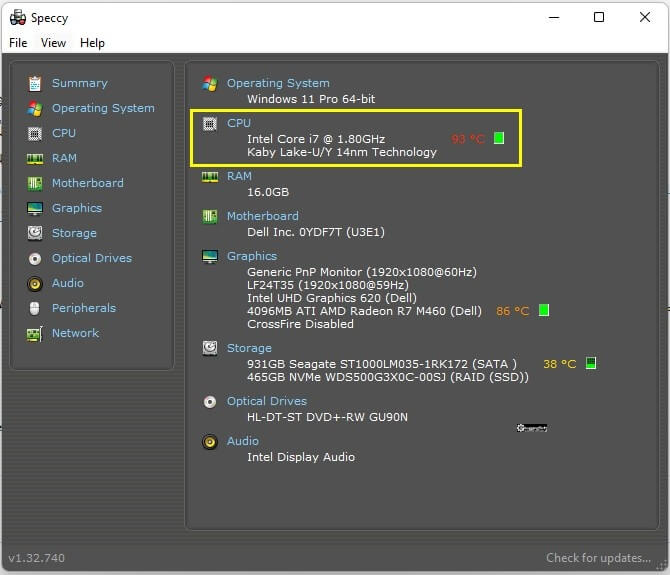Click the Optical Drives heading link in summary
This screenshot has width=670, height=575.
[267, 401]
